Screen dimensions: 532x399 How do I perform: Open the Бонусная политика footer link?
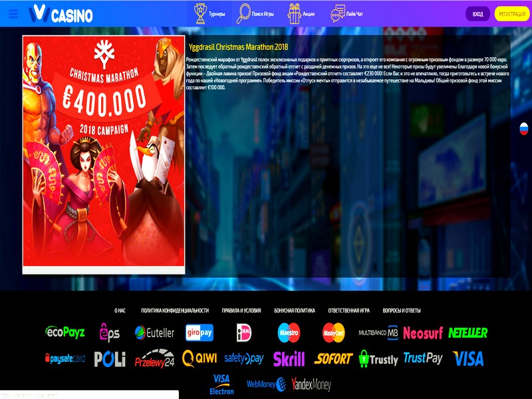click(295, 311)
